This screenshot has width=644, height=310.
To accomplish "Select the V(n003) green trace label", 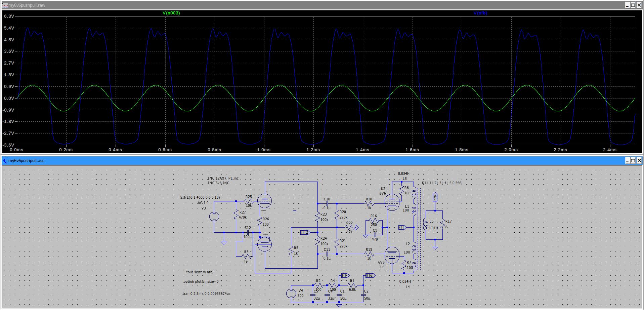I will 171,13.
